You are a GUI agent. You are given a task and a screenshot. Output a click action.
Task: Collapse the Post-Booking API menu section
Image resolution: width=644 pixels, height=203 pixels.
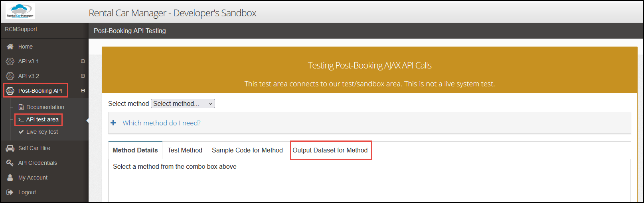tap(83, 91)
